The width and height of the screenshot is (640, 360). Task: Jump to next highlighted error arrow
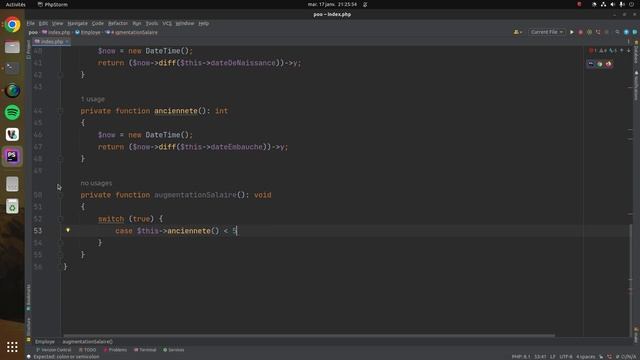click(629, 51)
